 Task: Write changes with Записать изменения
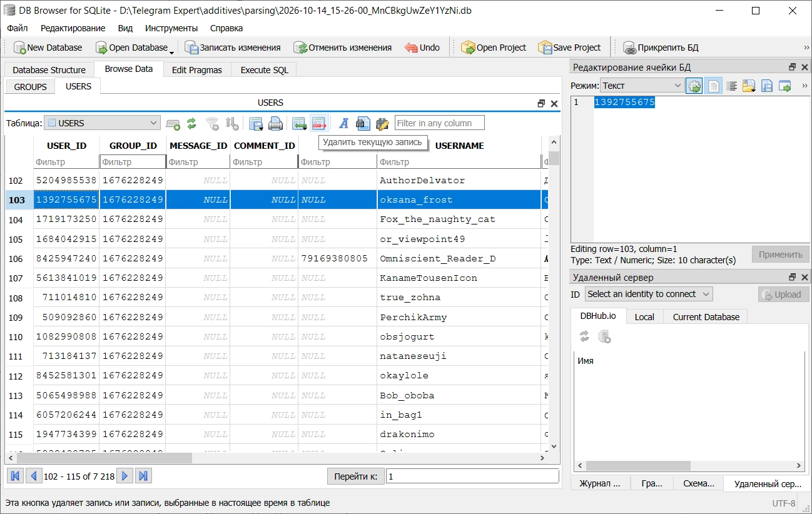pyautogui.click(x=233, y=48)
